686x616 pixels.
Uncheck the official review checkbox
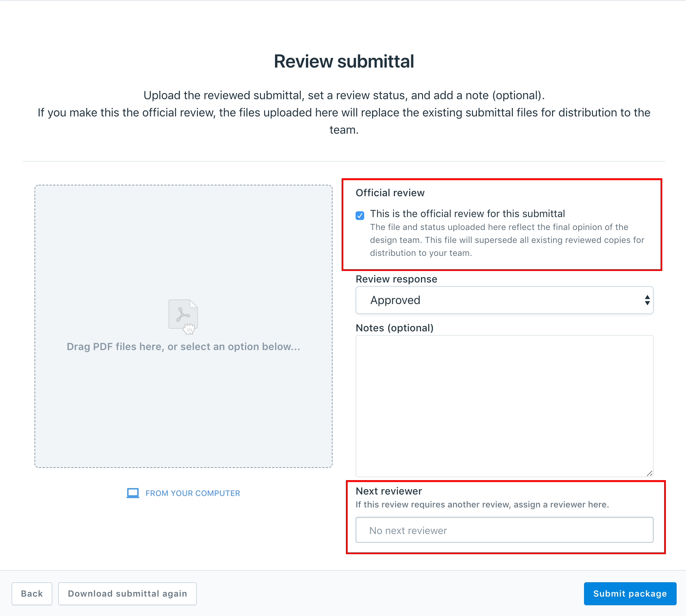tap(360, 215)
